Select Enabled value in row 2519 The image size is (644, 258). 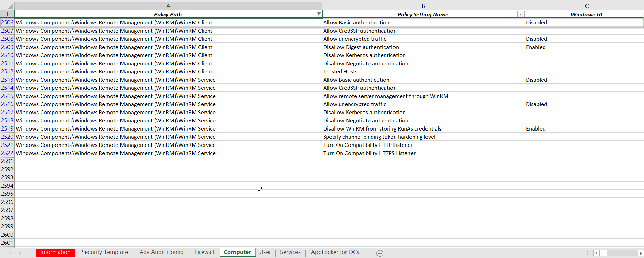coord(584,128)
